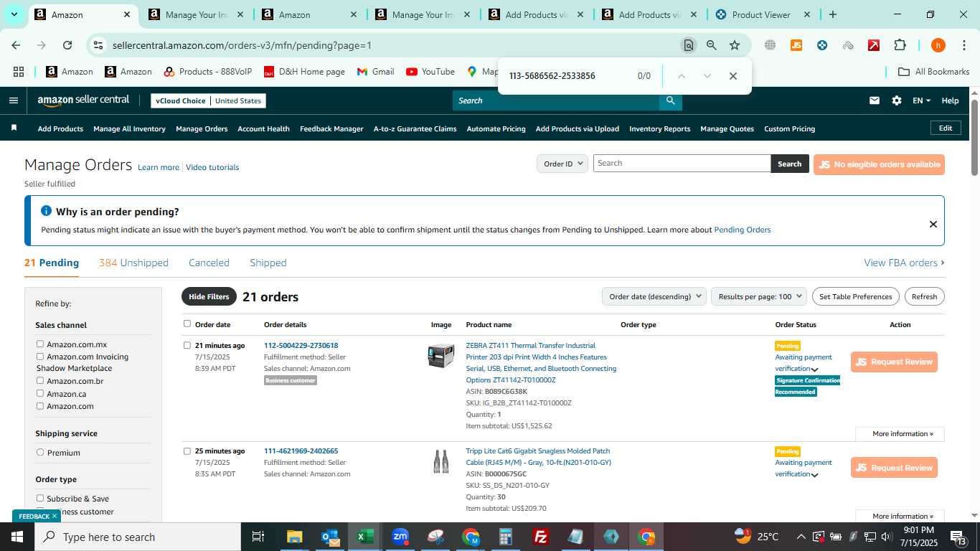Open the EN language dropdown
This screenshot has width=980, height=551.
[921, 100]
